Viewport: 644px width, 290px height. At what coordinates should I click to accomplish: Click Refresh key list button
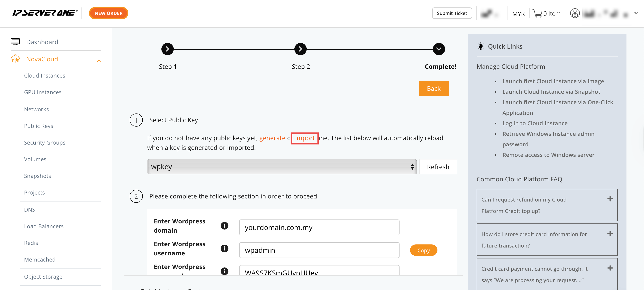pos(438,167)
